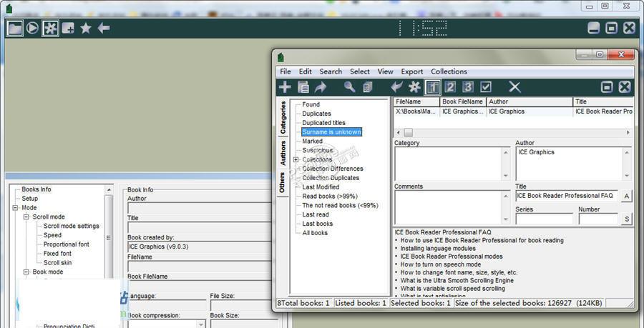Click in the Comments text box
The width and height of the screenshot is (644, 328).
(x=449, y=207)
